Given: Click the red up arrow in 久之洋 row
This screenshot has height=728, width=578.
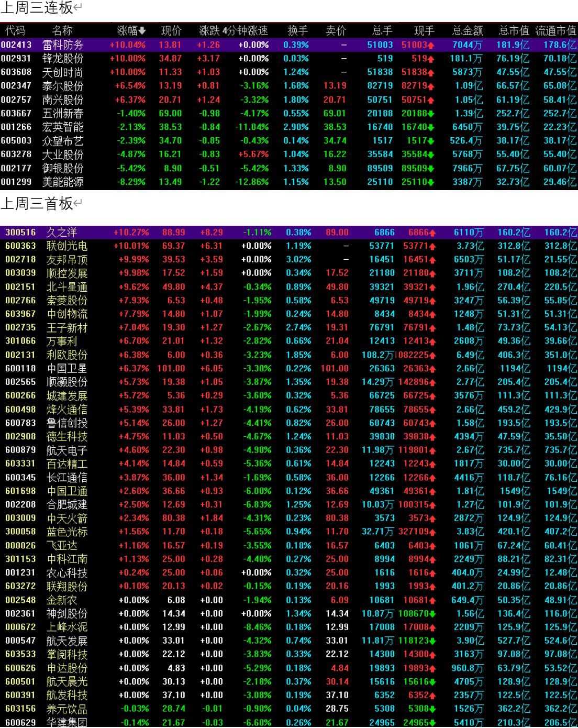Looking at the screenshot, I should (432, 233).
